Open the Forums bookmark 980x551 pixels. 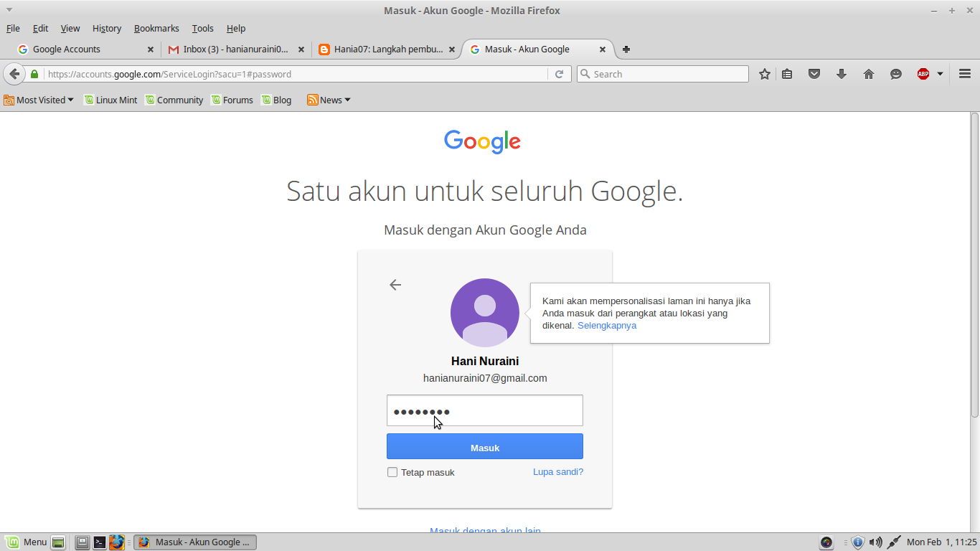coord(232,100)
